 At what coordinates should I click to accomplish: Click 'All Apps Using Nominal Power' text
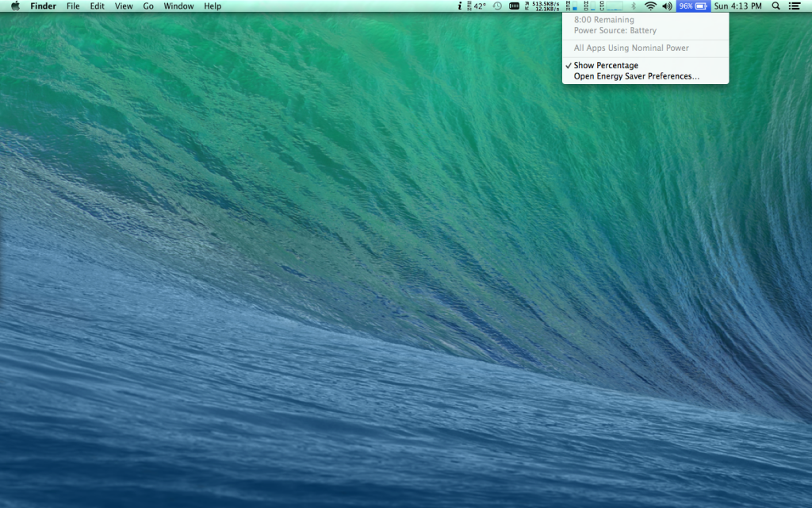tap(631, 48)
